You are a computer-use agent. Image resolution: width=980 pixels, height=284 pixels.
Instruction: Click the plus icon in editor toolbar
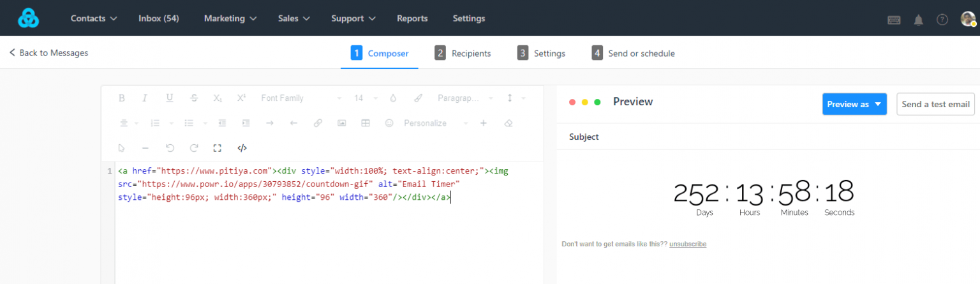[x=483, y=123]
